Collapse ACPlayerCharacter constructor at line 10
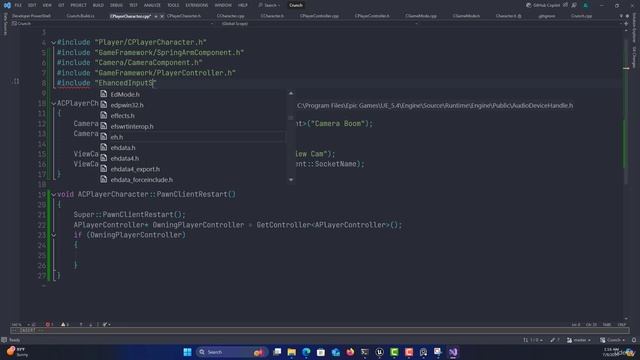 53,104
